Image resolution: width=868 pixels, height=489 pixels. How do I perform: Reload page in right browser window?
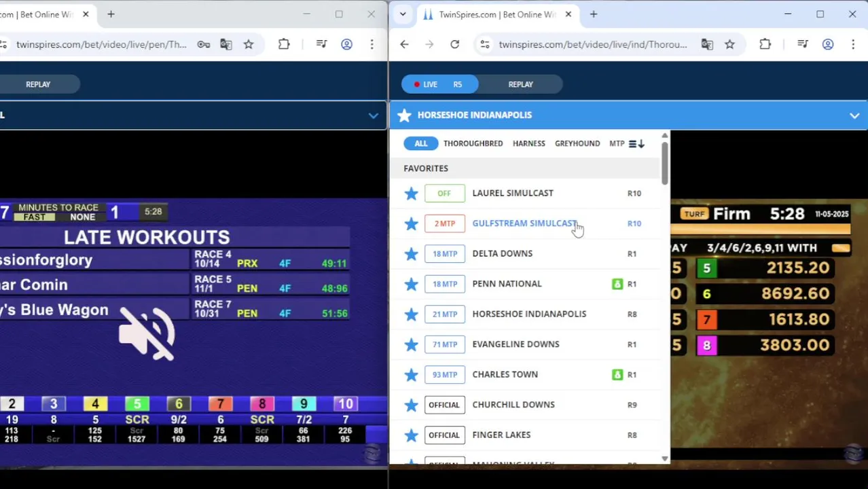(x=455, y=44)
